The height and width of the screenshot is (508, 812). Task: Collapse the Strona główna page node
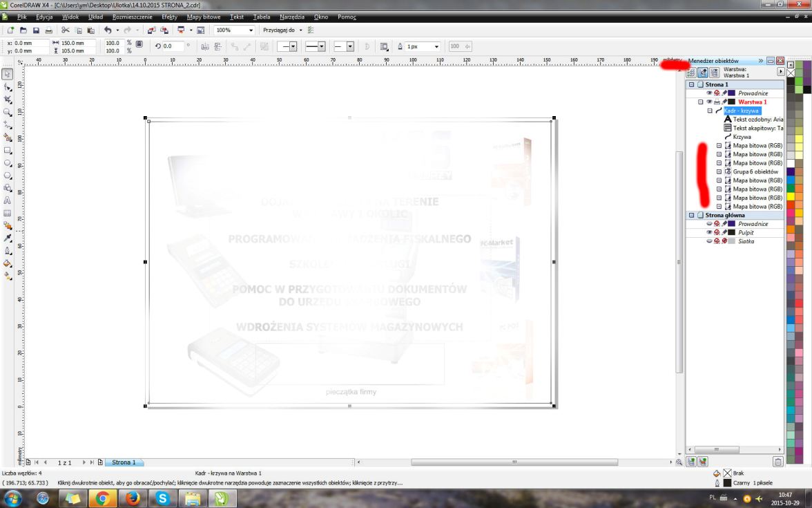690,216
